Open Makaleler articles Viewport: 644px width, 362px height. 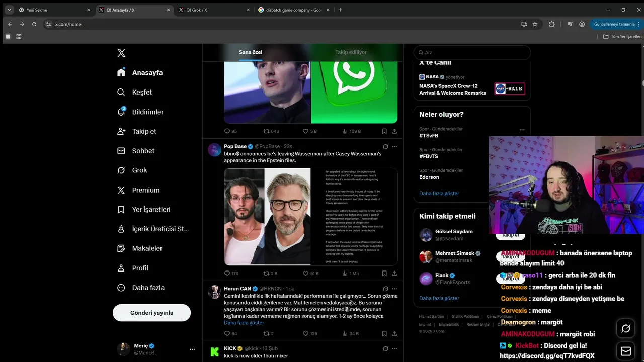(139, 248)
